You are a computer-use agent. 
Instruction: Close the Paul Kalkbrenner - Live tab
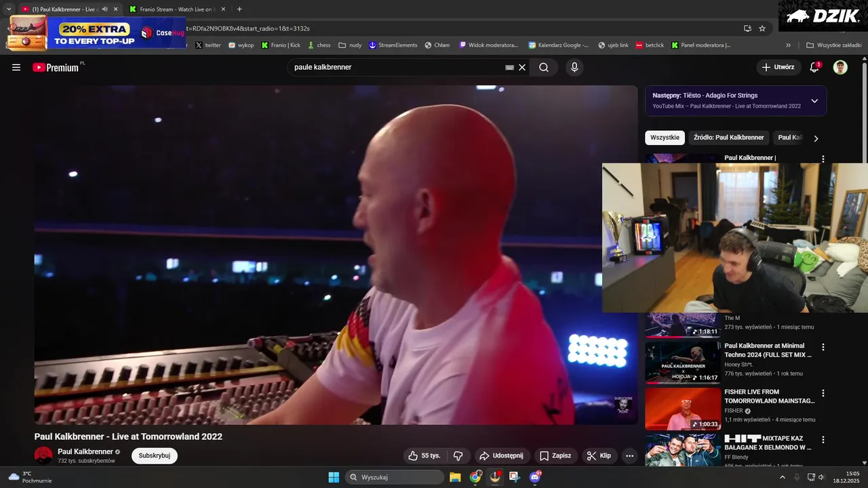point(115,9)
